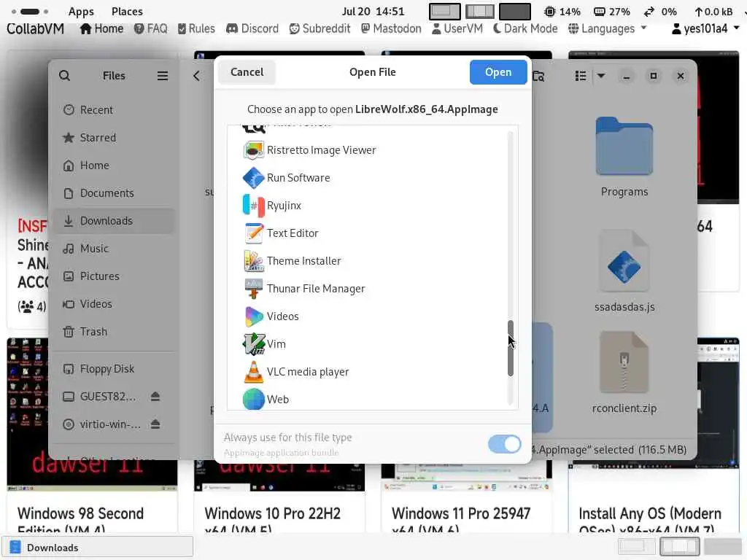
Task: Go to Home in Files sidebar
Action: 113,166
